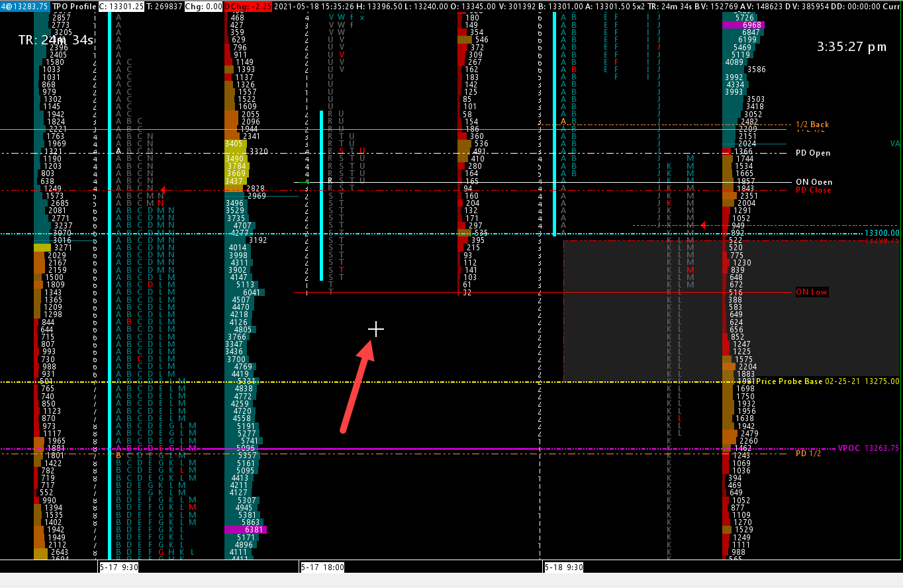Image resolution: width=903 pixels, height=588 pixels.
Task: Click the 6041 volume profile row
Action: click(x=244, y=293)
